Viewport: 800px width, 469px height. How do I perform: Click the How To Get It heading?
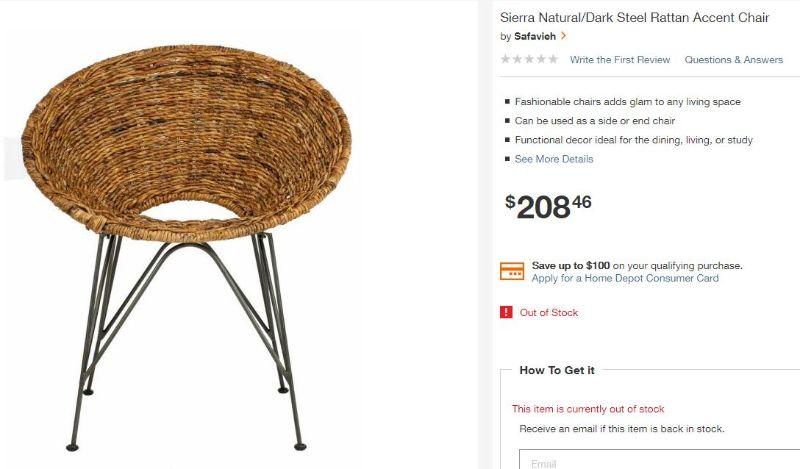(557, 371)
